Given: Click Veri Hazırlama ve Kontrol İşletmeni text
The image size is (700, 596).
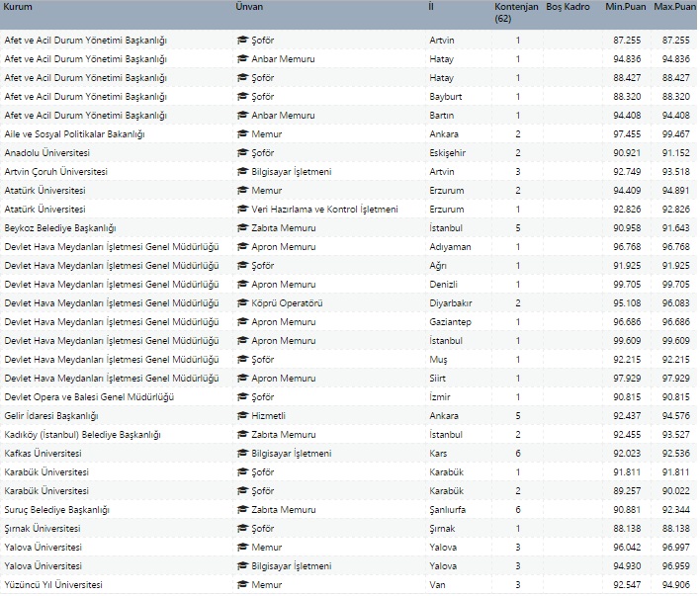Looking at the screenshot, I should click(324, 210).
